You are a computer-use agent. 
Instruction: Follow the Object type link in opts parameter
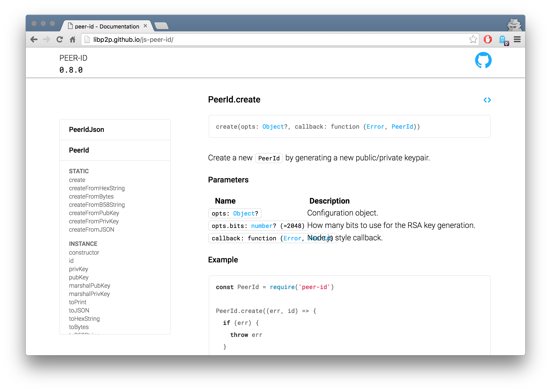pos(244,213)
